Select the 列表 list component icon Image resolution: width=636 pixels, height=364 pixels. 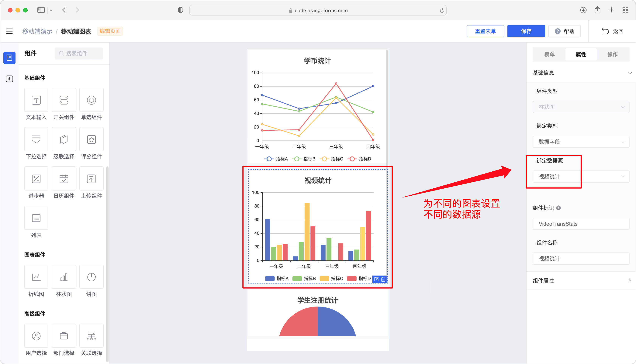pos(36,218)
